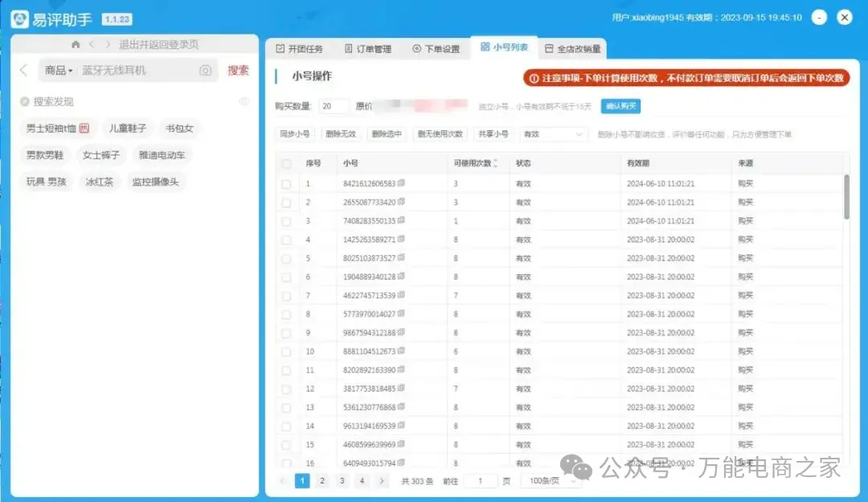Select the checkbox for row 10
The height and width of the screenshot is (502, 868).
286,352
